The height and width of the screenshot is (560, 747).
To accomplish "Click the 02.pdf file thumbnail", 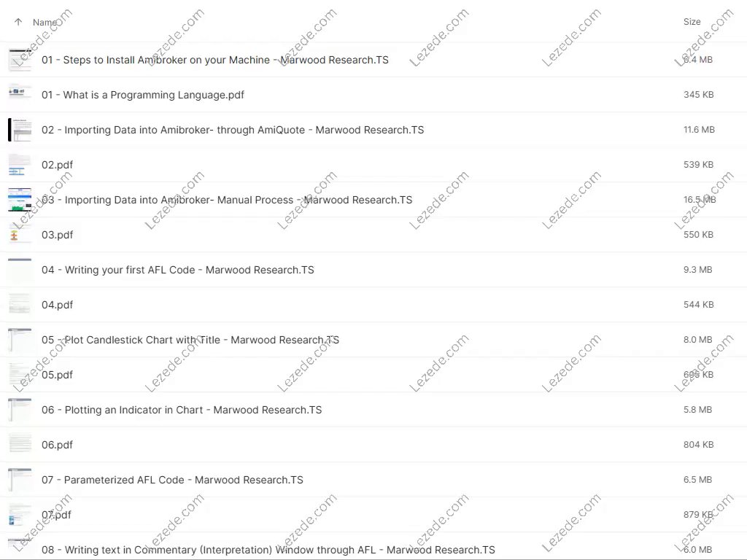I will 20,165.
